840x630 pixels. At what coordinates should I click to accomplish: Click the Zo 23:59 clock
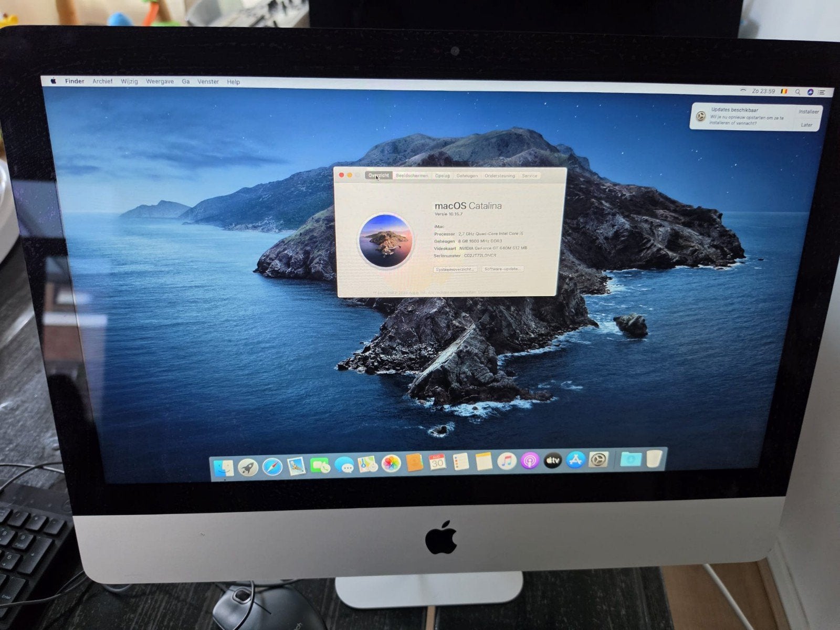click(763, 91)
